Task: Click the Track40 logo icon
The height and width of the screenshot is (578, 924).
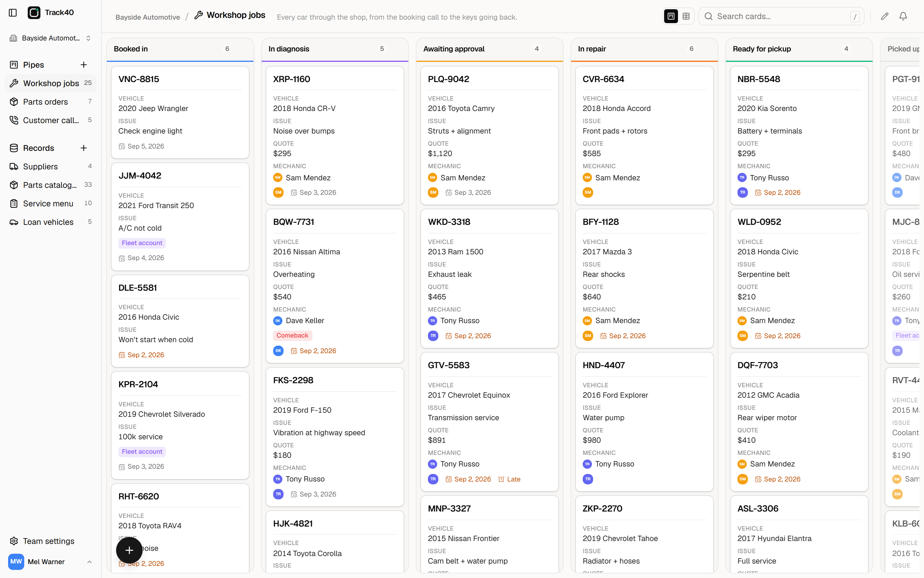Action: coord(34,13)
